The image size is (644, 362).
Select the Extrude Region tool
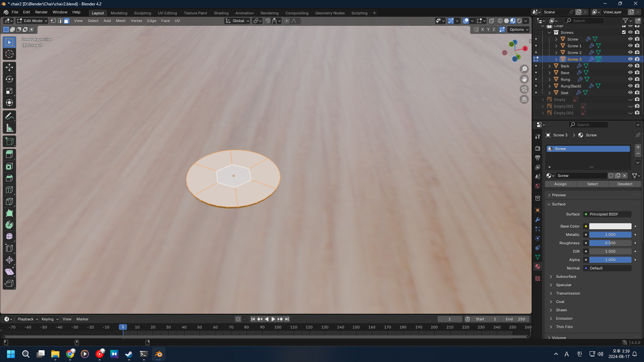(9, 154)
